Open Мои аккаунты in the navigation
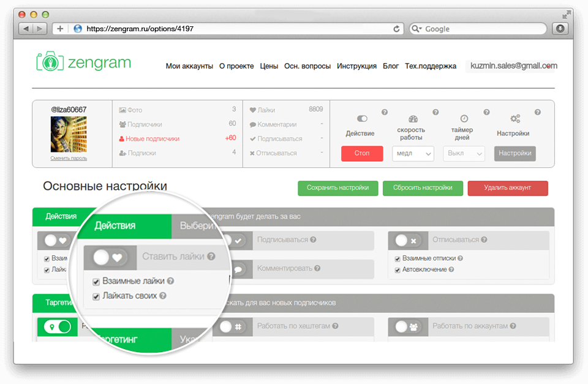Image resolution: width=588 pixels, height=384 pixels. [189, 66]
